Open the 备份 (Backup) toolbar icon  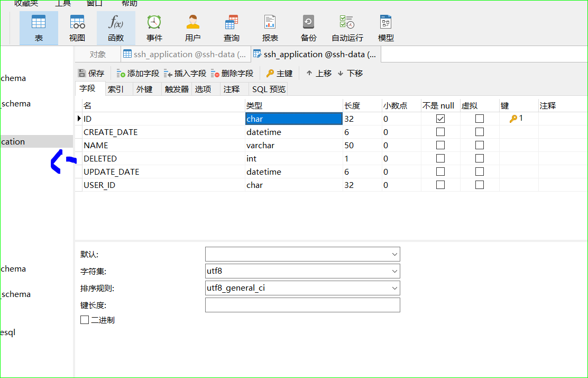309,28
